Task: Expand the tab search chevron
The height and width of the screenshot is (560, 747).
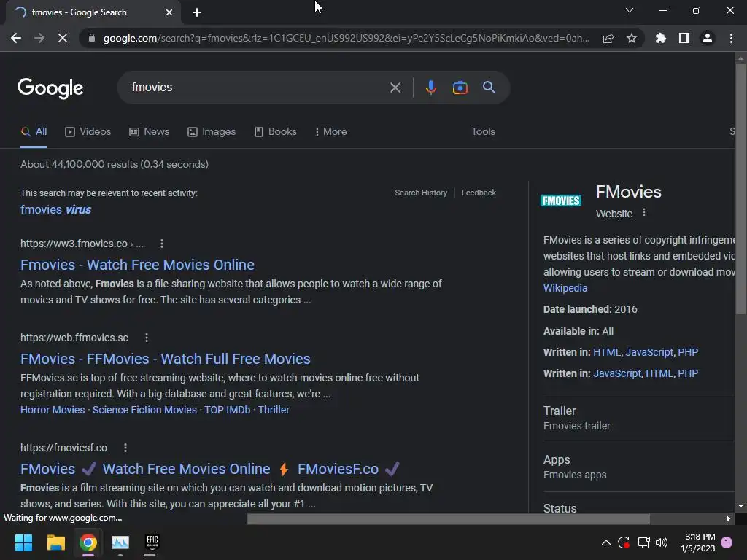Action: coord(630,10)
